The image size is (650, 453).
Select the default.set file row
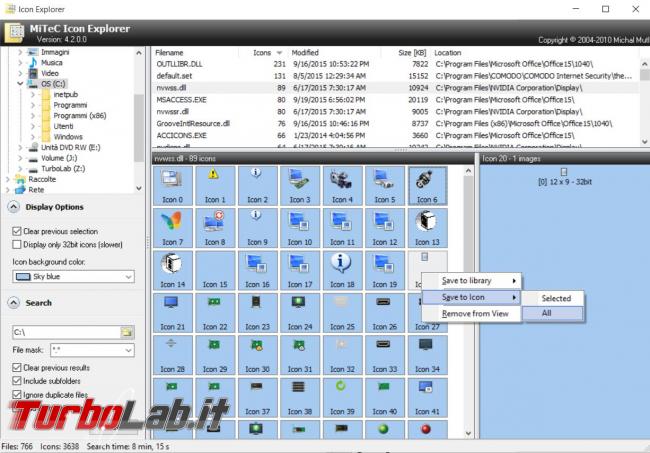pyautogui.click(x=395, y=76)
